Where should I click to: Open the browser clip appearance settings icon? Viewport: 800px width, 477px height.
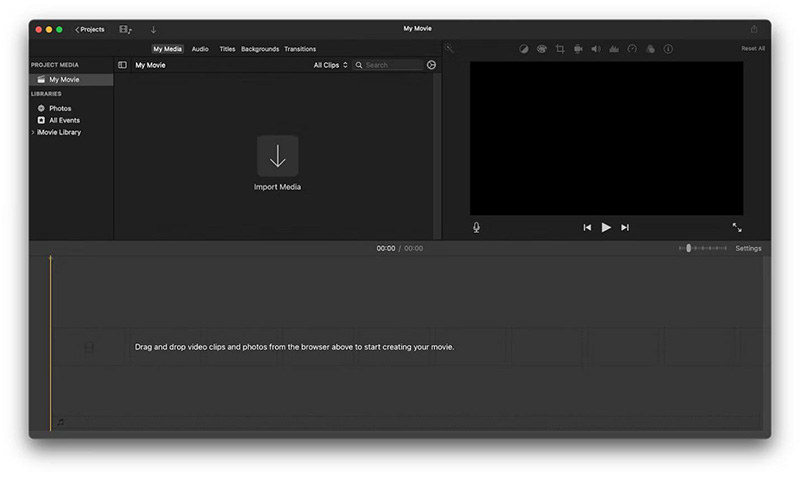432,65
